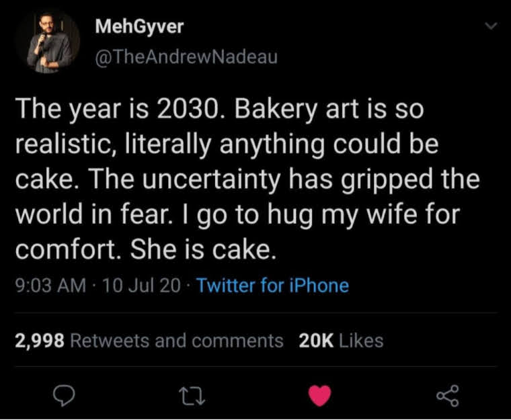
Task: Open the Twitter for iPhone link
Action: tap(272, 286)
